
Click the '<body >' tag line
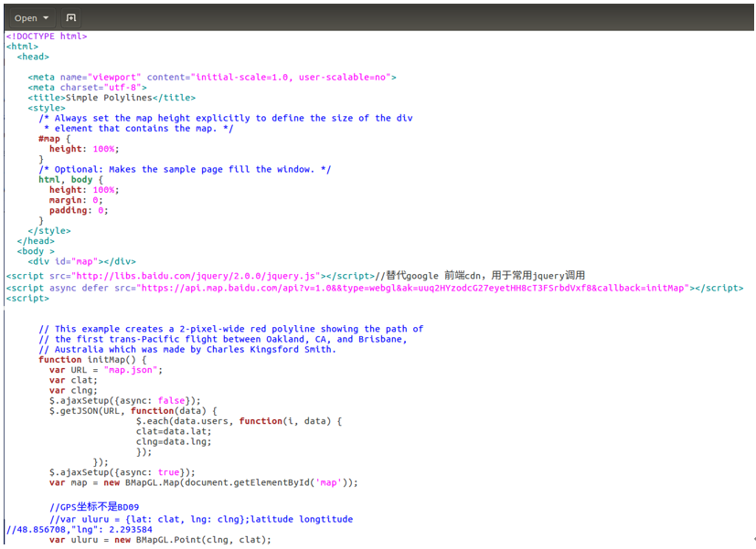point(36,251)
